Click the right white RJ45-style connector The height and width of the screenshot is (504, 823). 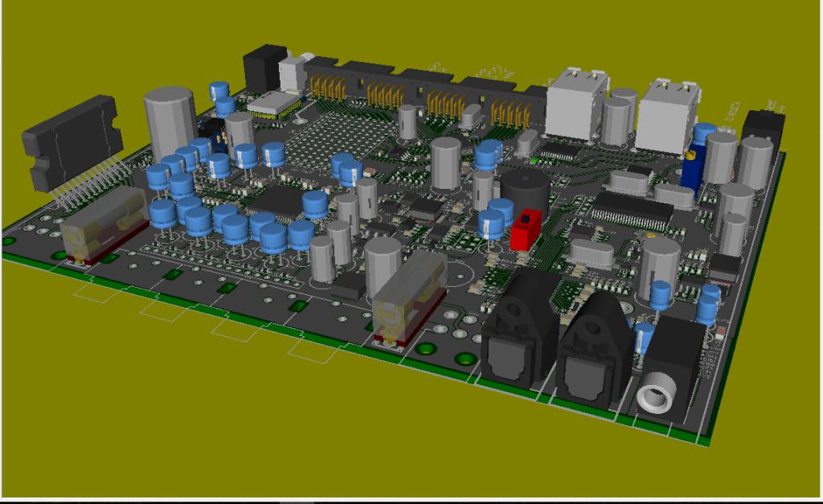click(665, 113)
